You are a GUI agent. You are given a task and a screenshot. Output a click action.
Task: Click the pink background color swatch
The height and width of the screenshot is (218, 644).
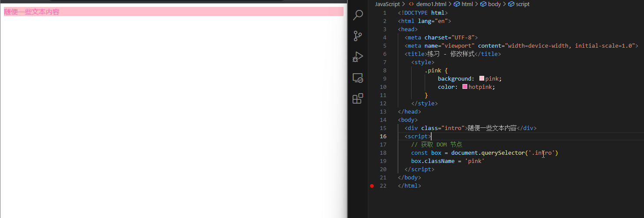pyautogui.click(x=482, y=78)
